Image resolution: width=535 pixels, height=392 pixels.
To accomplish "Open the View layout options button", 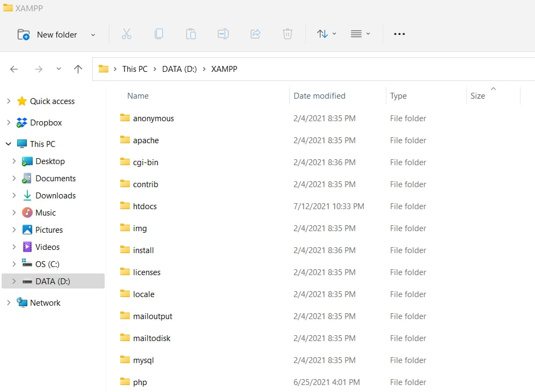I will pos(360,34).
